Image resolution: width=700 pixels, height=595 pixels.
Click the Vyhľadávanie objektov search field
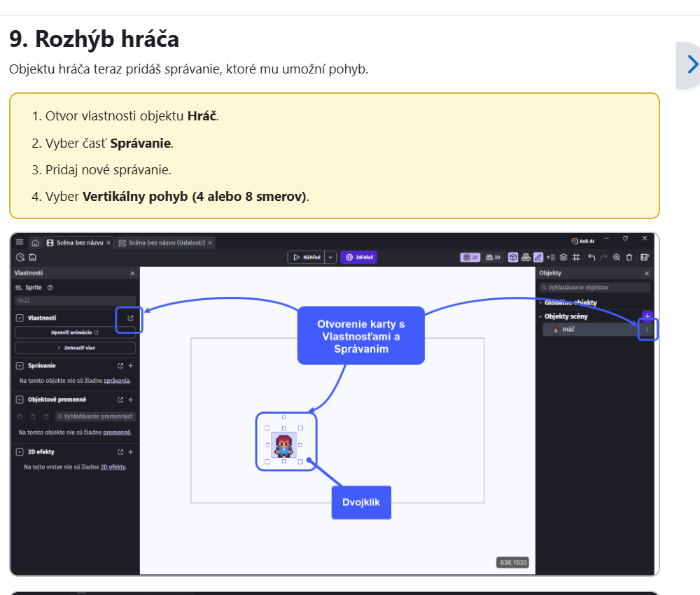point(594,288)
